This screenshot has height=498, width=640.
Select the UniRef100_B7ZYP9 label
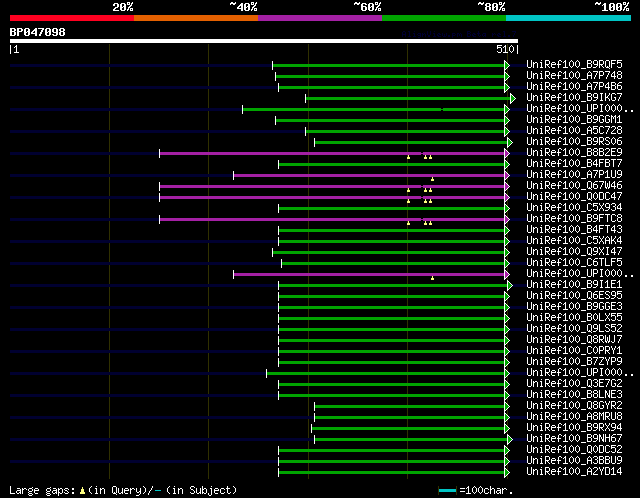[574, 362]
